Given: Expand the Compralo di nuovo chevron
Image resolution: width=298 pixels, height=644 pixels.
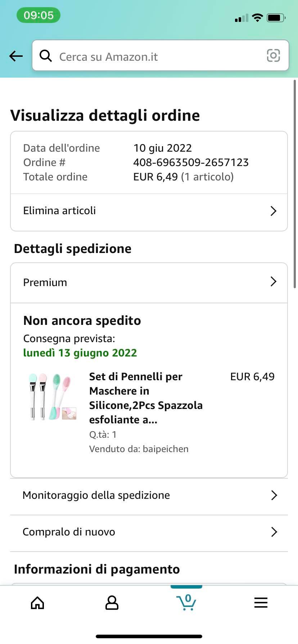Looking at the screenshot, I should [x=274, y=532].
